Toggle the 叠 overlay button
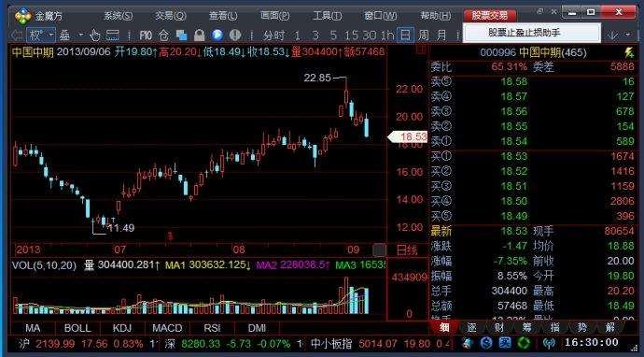This screenshot has height=357, width=644. [65, 36]
